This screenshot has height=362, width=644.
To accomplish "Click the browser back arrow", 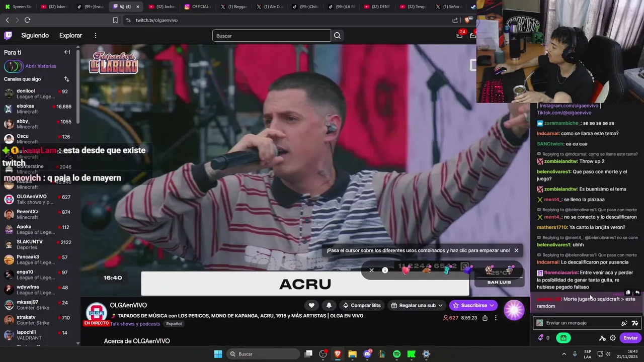I will click(7, 20).
